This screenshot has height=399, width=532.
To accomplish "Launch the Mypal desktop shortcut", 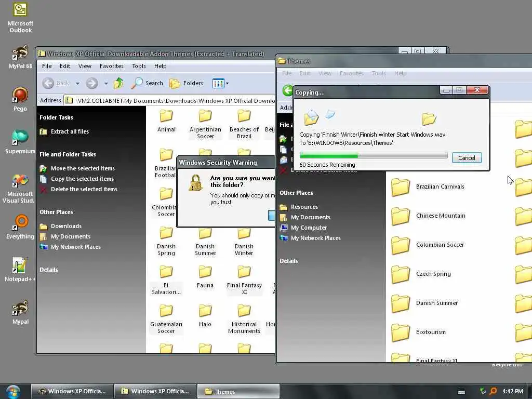I will (x=20, y=312).
